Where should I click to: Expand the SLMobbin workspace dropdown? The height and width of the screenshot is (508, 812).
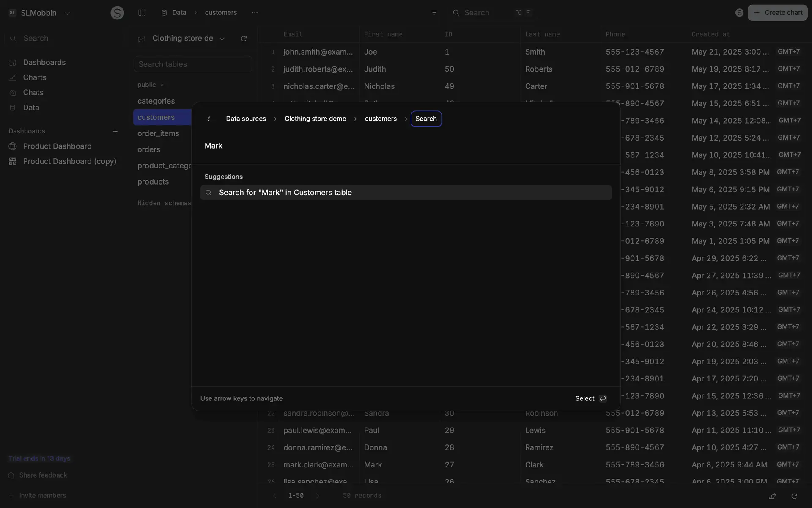point(67,13)
